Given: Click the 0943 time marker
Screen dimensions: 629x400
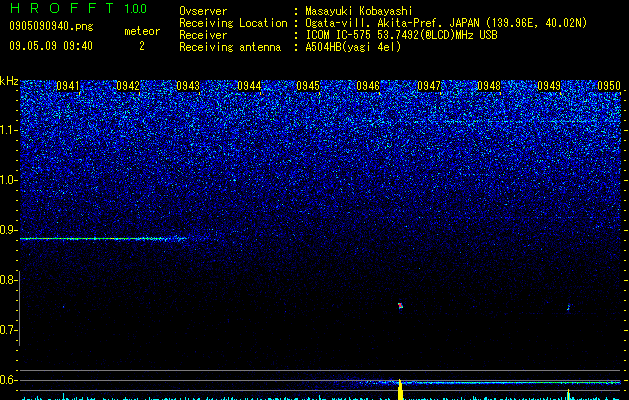Looking at the screenshot, I should coord(188,86).
